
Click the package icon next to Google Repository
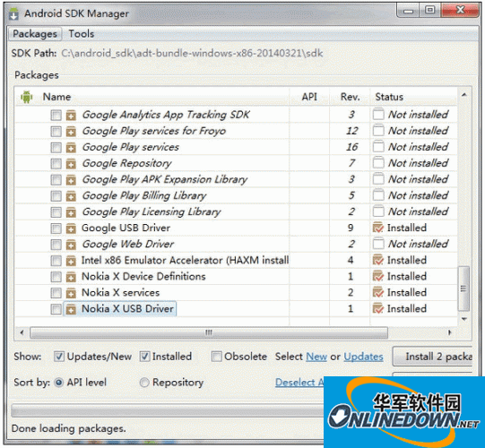click(x=71, y=164)
